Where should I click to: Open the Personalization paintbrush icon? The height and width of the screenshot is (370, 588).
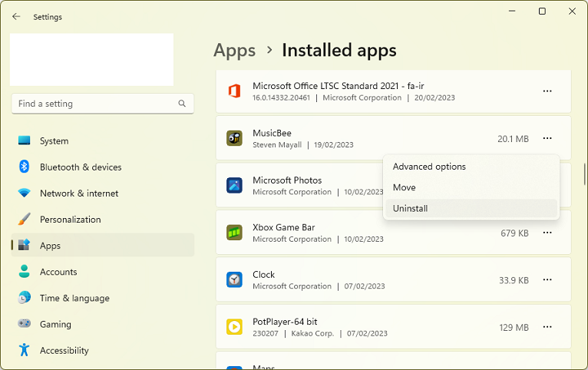pos(25,219)
